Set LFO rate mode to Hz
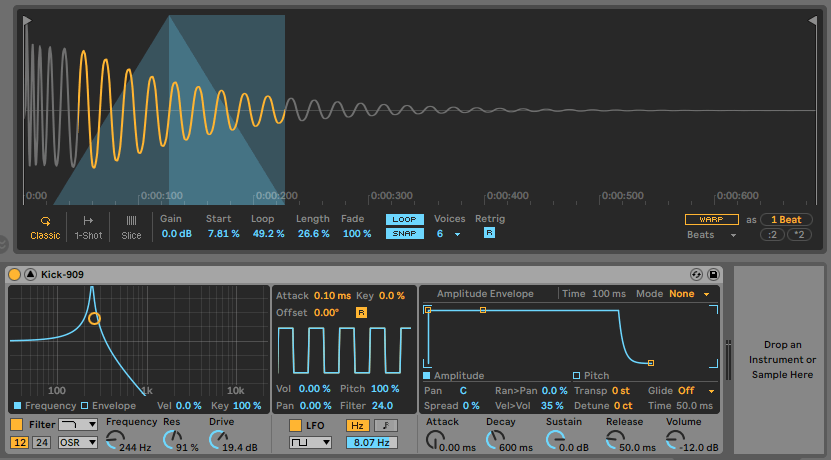The height and width of the screenshot is (460, 831). pos(358,426)
